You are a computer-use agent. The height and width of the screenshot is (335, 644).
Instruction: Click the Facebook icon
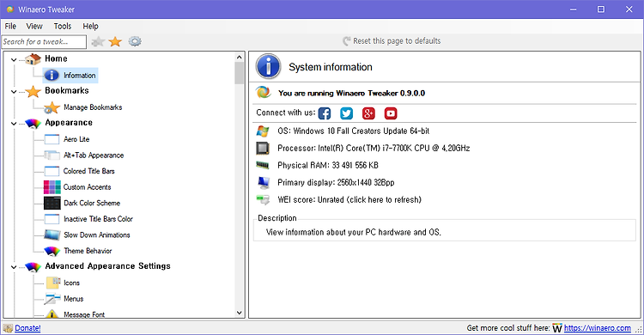(325, 113)
